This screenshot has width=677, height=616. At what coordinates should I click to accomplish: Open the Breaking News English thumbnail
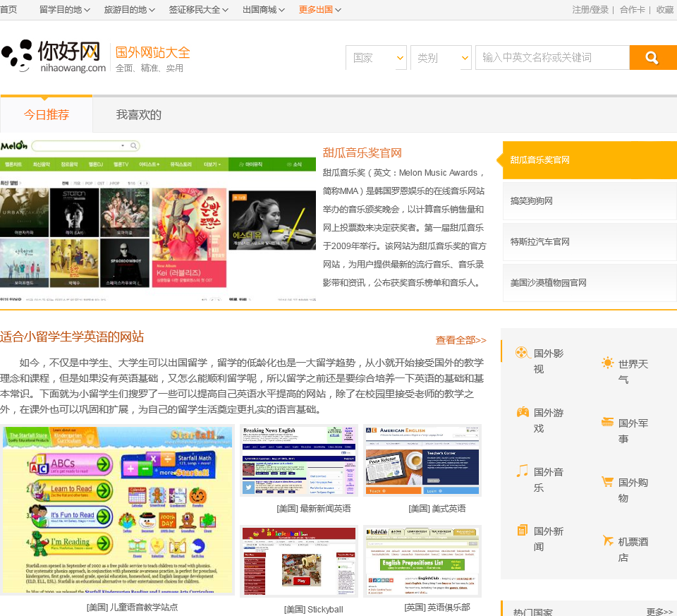point(299,460)
